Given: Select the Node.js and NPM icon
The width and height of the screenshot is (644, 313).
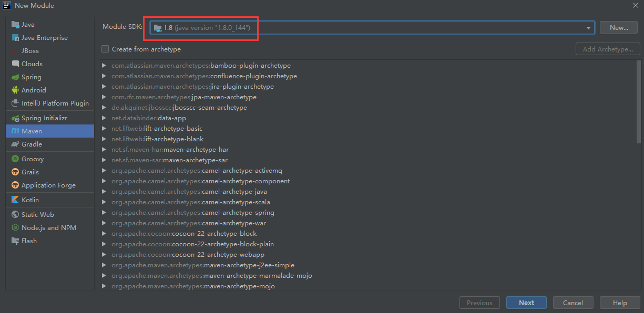Looking at the screenshot, I should click(x=15, y=228).
